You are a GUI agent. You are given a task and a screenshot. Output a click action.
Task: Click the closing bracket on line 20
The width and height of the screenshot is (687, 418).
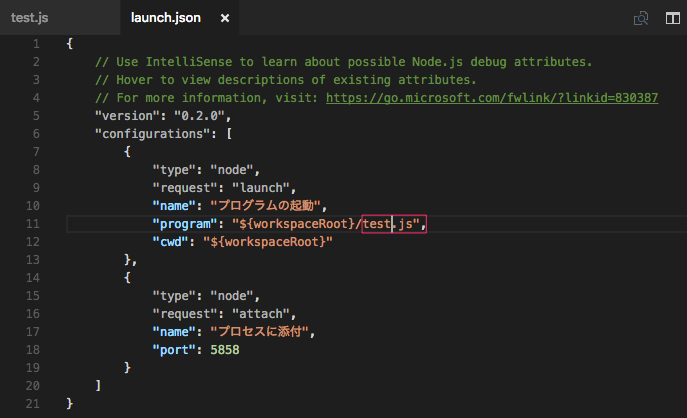(x=98, y=386)
